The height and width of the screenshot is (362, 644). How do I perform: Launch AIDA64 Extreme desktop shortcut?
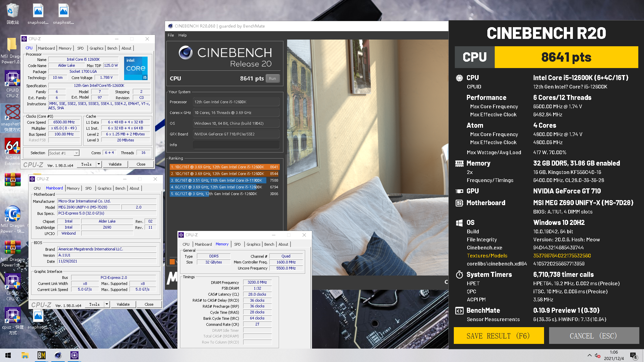point(12,152)
